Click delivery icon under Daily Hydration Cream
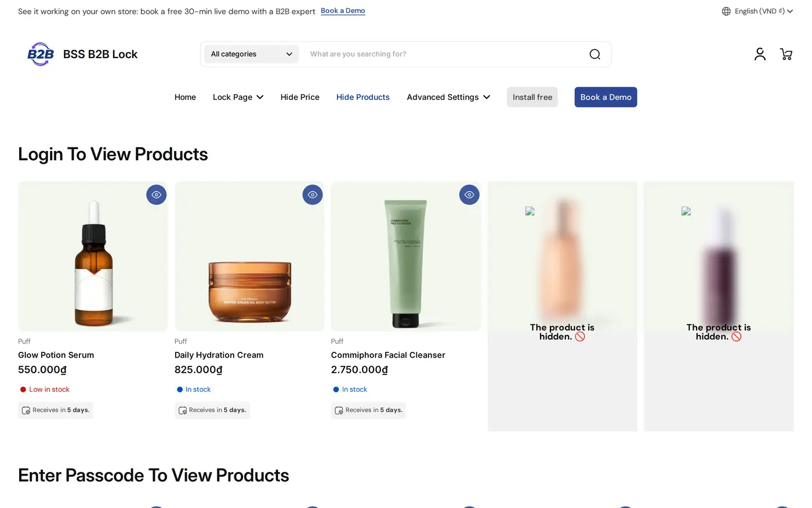The width and height of the screenshot is (812, 508). coord(183,410)
